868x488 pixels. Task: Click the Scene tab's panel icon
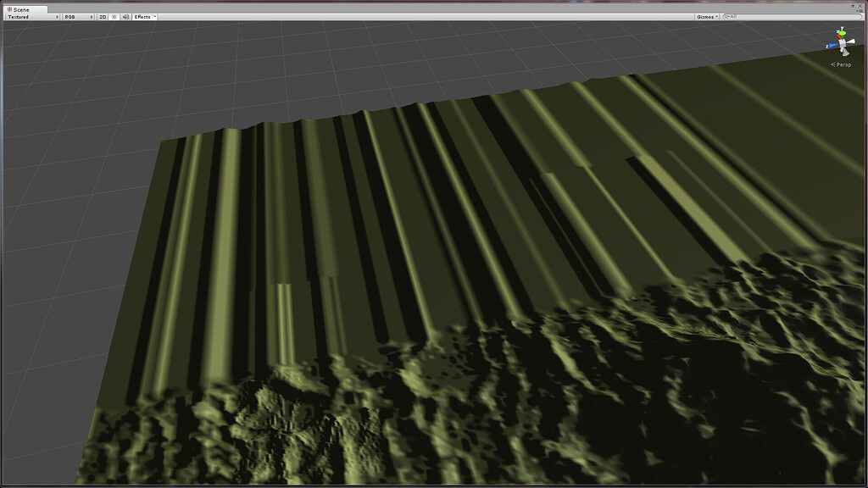[x=9, y=10]
